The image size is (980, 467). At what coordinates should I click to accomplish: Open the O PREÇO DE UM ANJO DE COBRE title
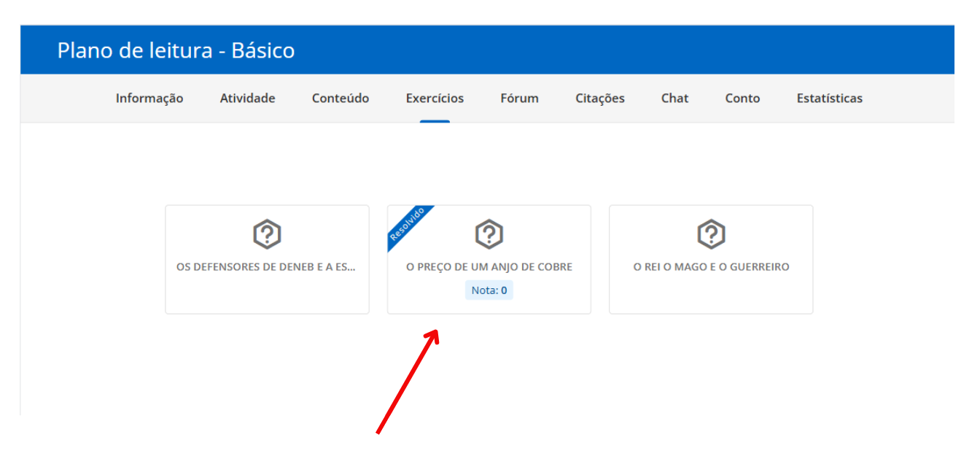(489, 267)
